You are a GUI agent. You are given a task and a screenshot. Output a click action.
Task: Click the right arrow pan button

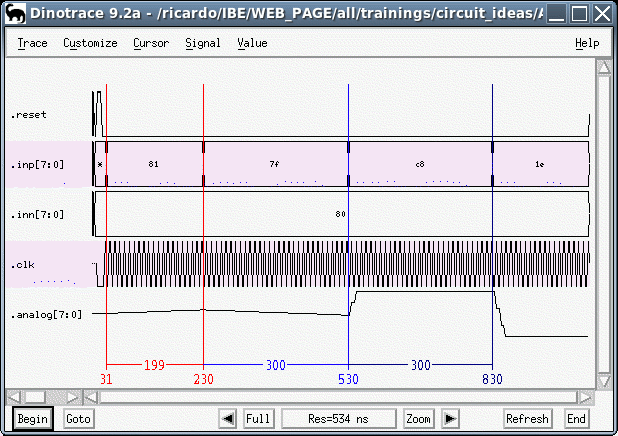[x=450, y=418]
